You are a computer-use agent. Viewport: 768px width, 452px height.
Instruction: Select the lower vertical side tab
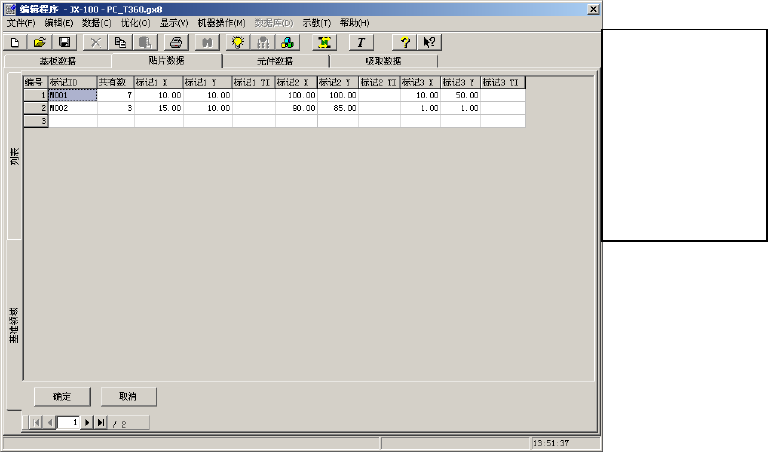click(15, 325)
